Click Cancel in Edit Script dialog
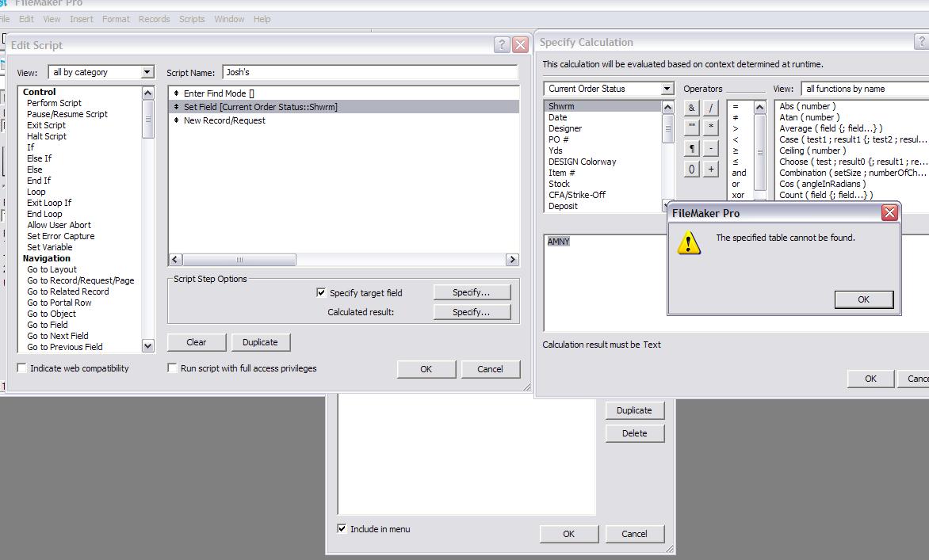The height and width of the screenshot is (560, 929). pyautogui.click(x=490, y=369)
